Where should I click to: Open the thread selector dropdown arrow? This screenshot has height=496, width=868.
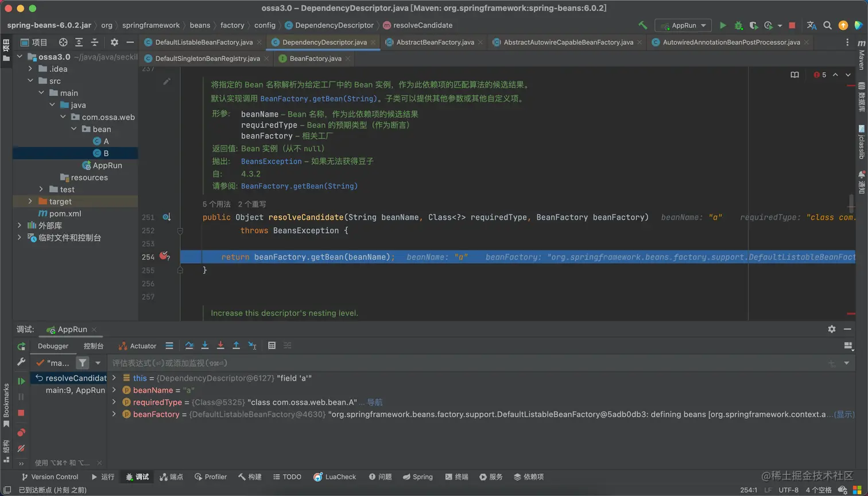(98, 363)
